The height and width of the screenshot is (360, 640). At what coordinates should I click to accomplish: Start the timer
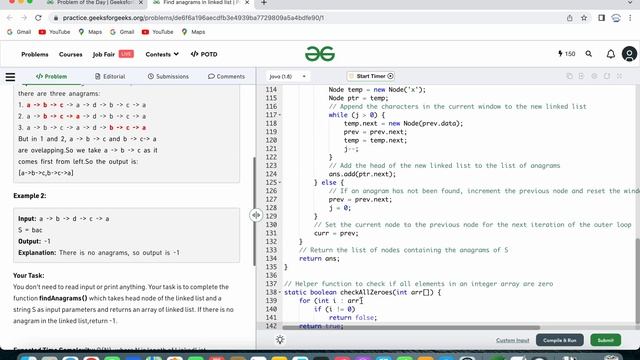371,76
